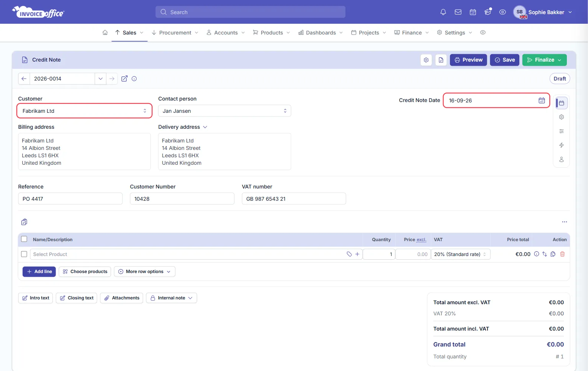The width and height of the screenshot is (588, 371).
Task: Open the Customer dropdown Fabrikam Ltd
Action: click(85, 111)
